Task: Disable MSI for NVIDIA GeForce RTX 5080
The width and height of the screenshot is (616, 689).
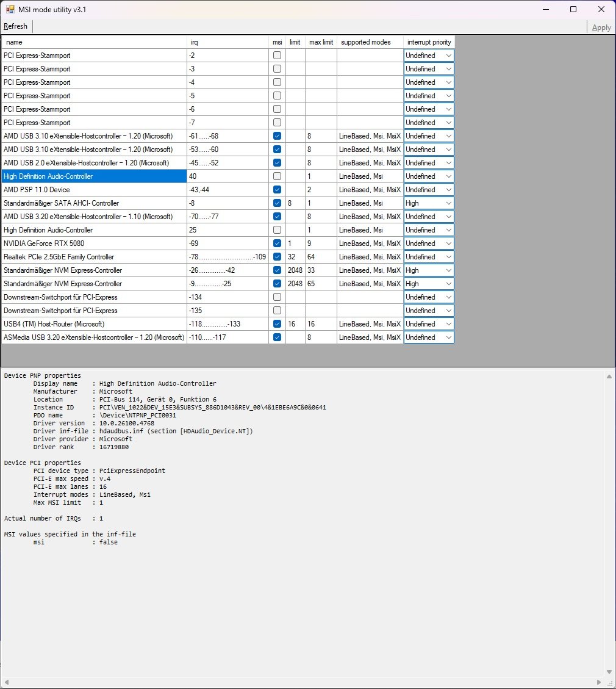Action: pyautogui.click(x=277, y=243)
